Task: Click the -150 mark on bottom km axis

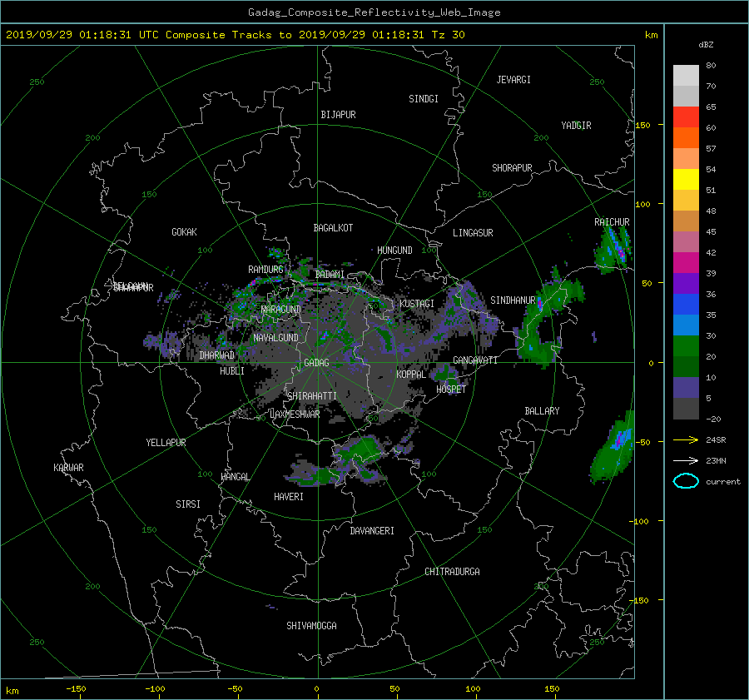Action: pos(76,688)
